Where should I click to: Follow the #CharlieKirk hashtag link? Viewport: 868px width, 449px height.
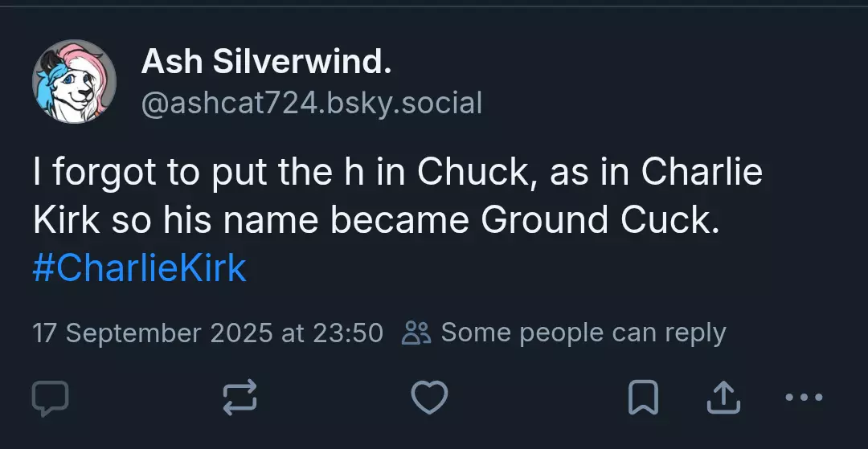(140, 268)
